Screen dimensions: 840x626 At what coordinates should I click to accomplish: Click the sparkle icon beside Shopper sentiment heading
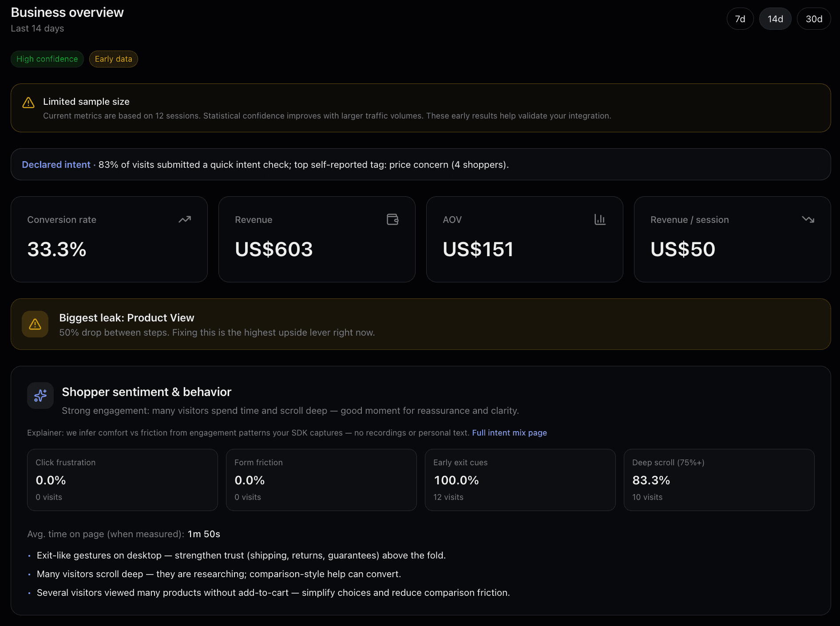(x=40, y=396)
